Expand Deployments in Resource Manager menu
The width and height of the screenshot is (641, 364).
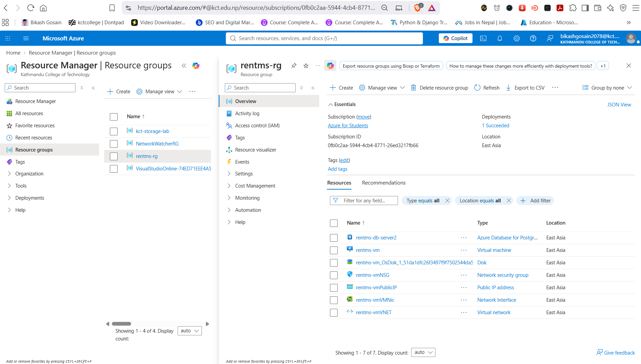[9, 198]
